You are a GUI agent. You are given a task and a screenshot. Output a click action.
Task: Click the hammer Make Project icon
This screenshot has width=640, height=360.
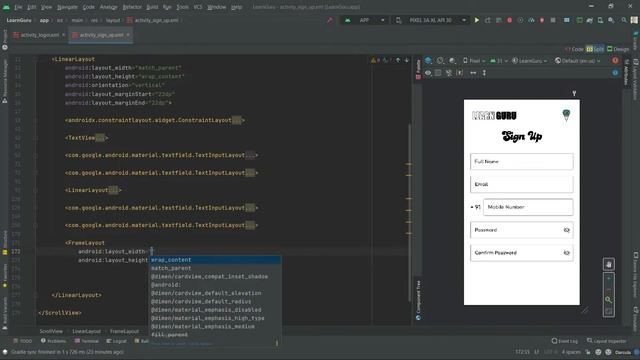(330, 20)
